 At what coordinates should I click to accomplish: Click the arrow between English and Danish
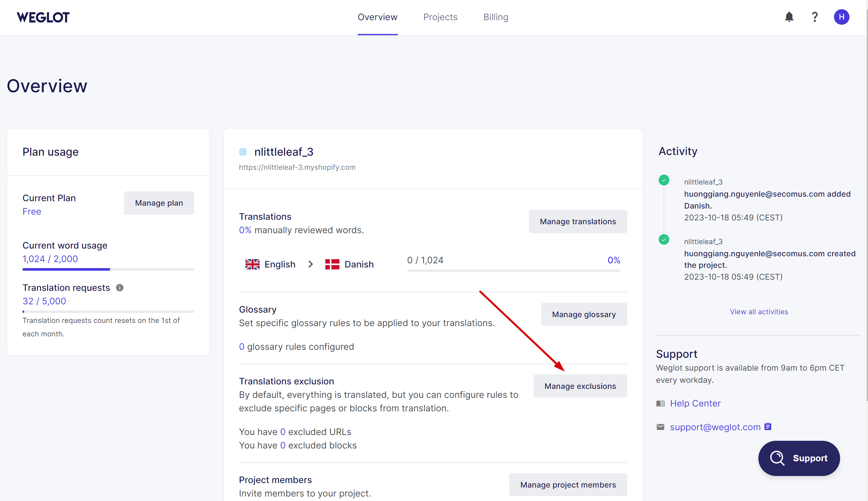click(x=311, y=264)
